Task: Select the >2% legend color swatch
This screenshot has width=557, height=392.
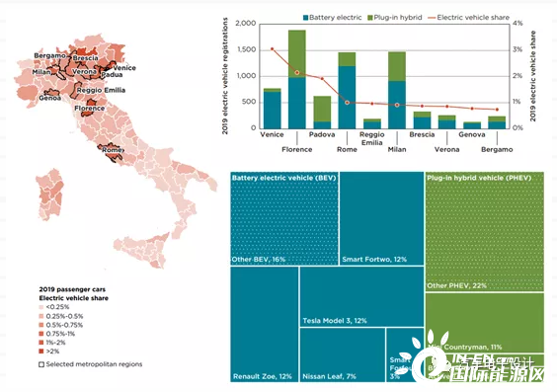Action: tap(41, 352)
